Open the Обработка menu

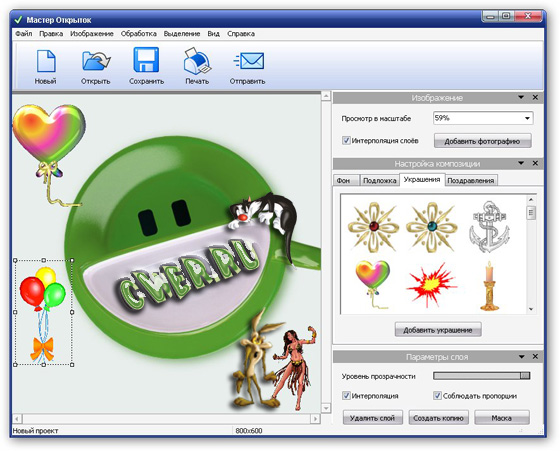pos(139,34)
